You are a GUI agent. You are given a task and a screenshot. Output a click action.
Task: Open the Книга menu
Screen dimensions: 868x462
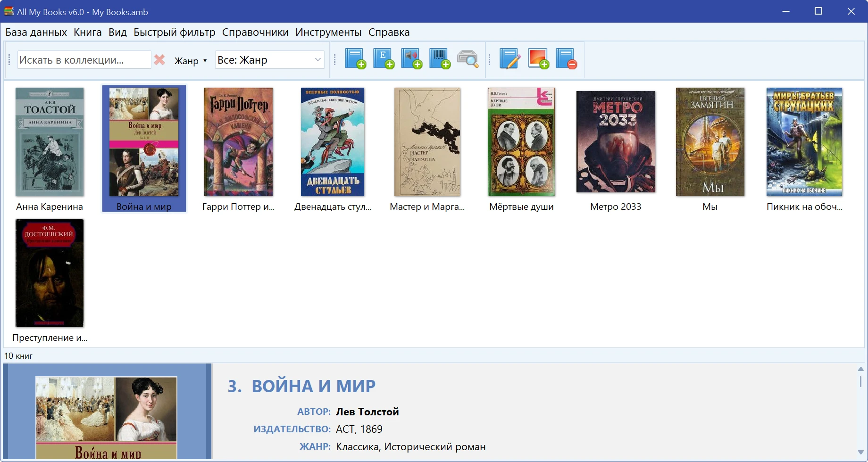(x=88, y=33)
